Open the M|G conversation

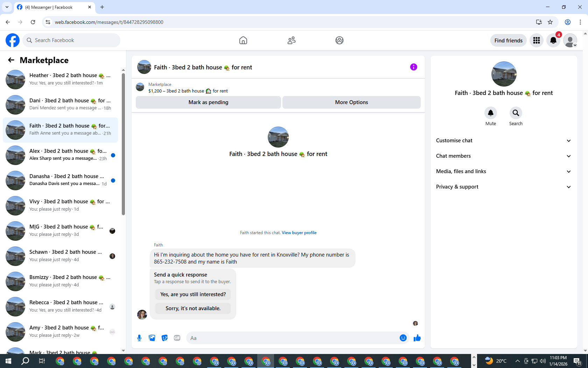click(x=60, y=231)
